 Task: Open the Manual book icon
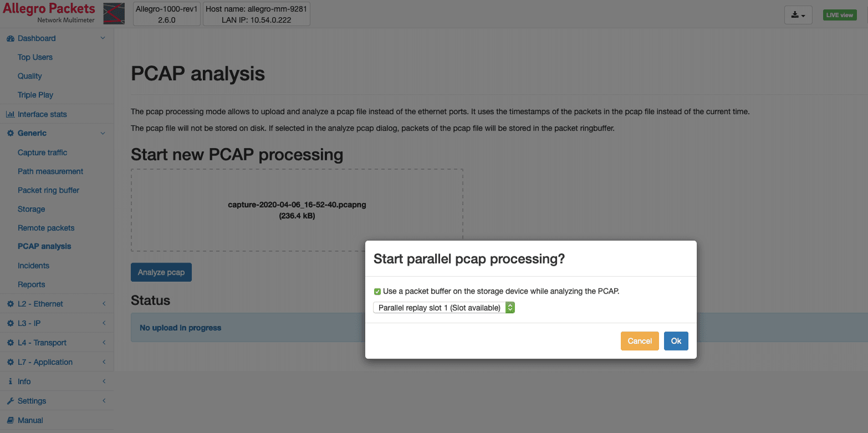(10, 420)
